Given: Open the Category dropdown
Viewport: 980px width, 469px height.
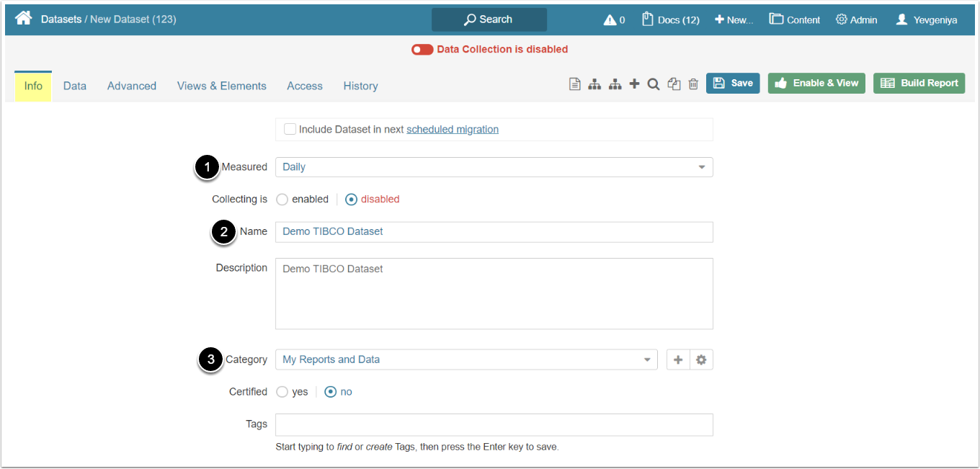Looking at the screenshot, I should (x=466, y=359).
